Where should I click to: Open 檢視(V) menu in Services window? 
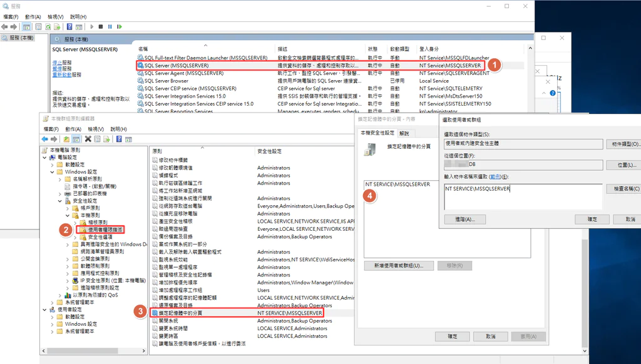tap(56, 17)
